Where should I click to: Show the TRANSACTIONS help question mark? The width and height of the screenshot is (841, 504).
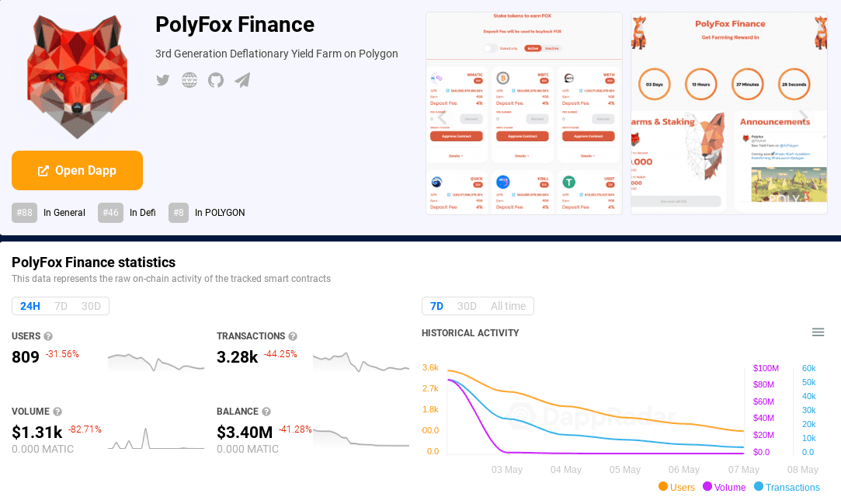[x=293, y=335]
